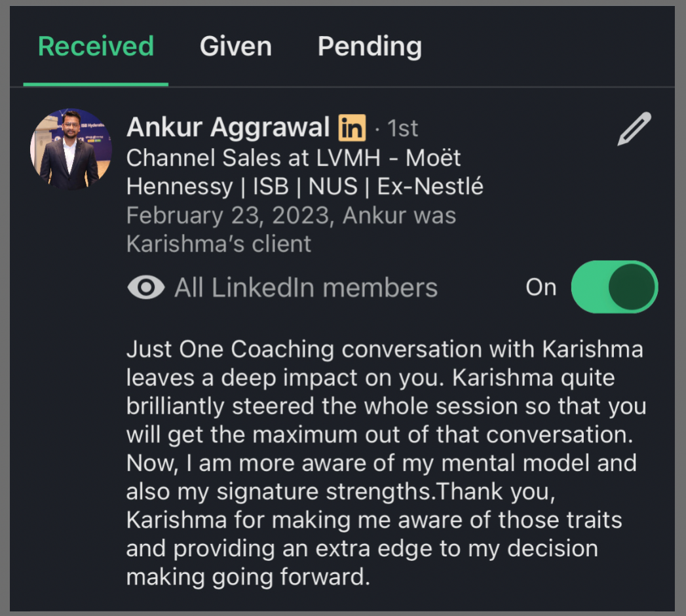Open the Given recommendations tab
The height and width of the screenshot is (616, 686).
coord(235,47)
